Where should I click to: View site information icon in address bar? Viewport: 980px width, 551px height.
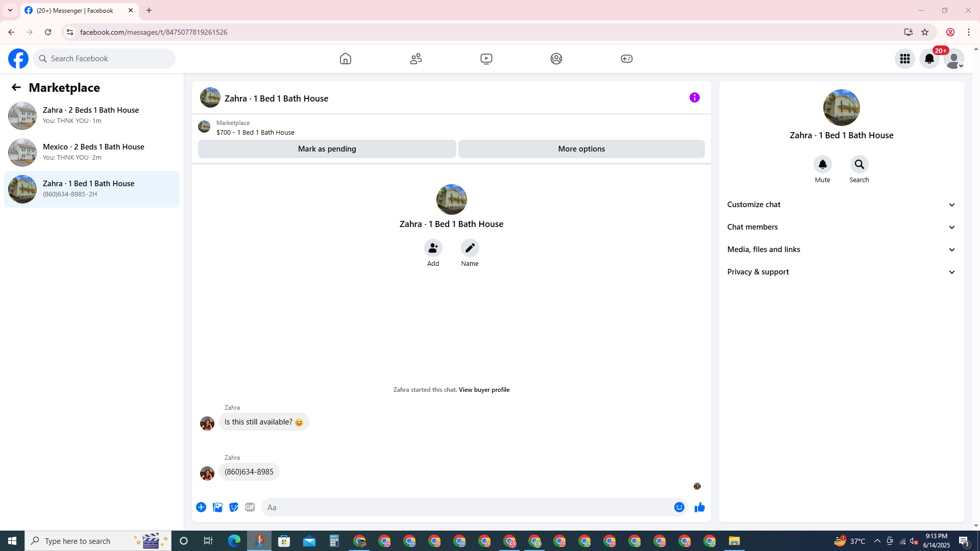point(70,32)
